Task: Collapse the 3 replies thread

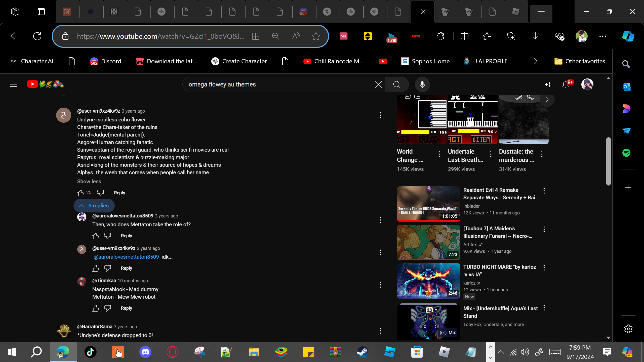Action: tap(94, 206)
